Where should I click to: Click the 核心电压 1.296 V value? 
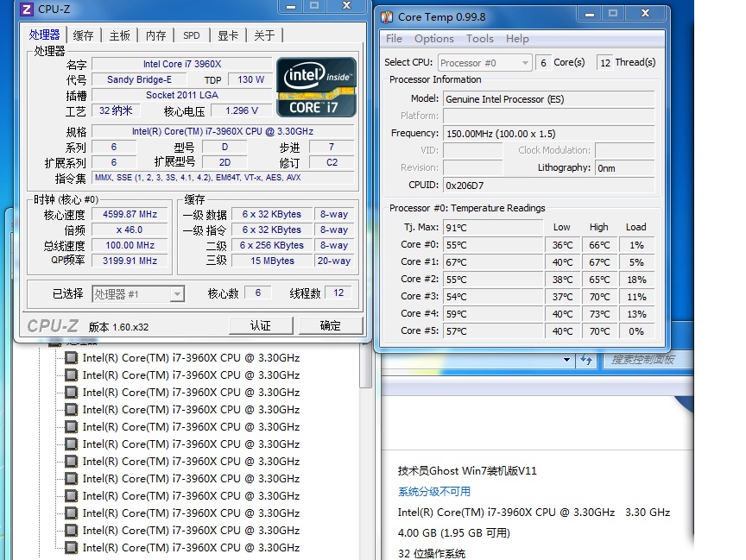point(242,110)
